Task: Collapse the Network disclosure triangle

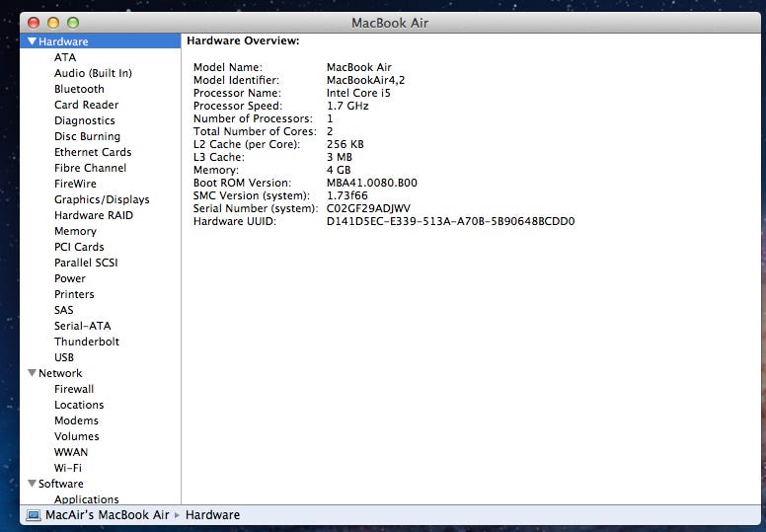Action: click(33, 373)
